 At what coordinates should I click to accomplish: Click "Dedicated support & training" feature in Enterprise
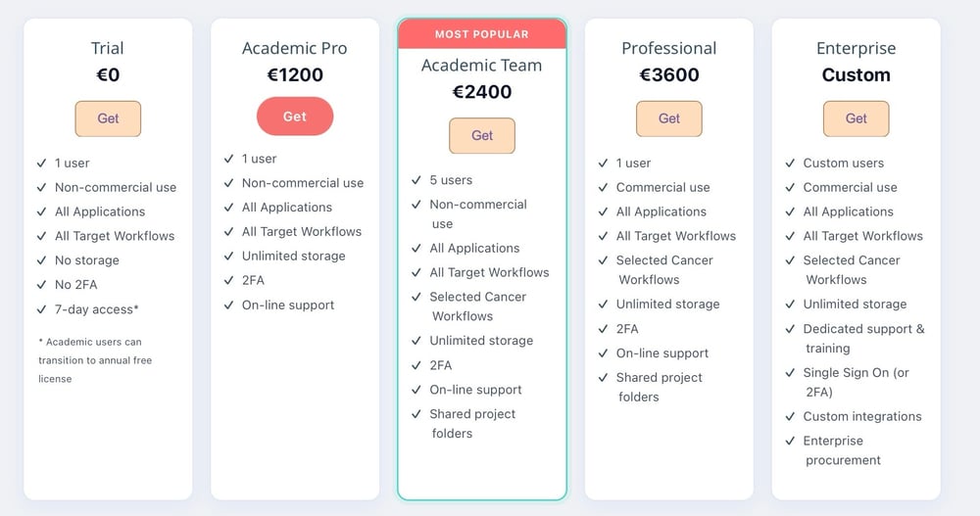[862, 339]
